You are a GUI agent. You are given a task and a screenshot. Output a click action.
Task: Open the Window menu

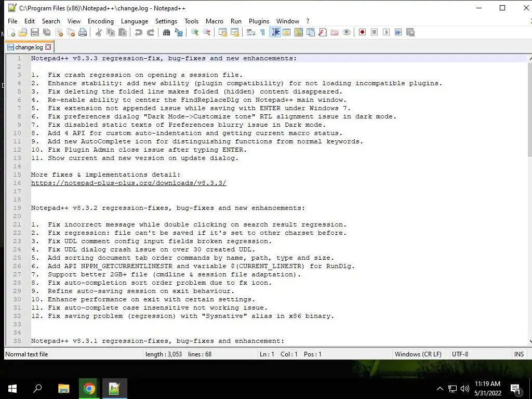(x=288, y=21)
